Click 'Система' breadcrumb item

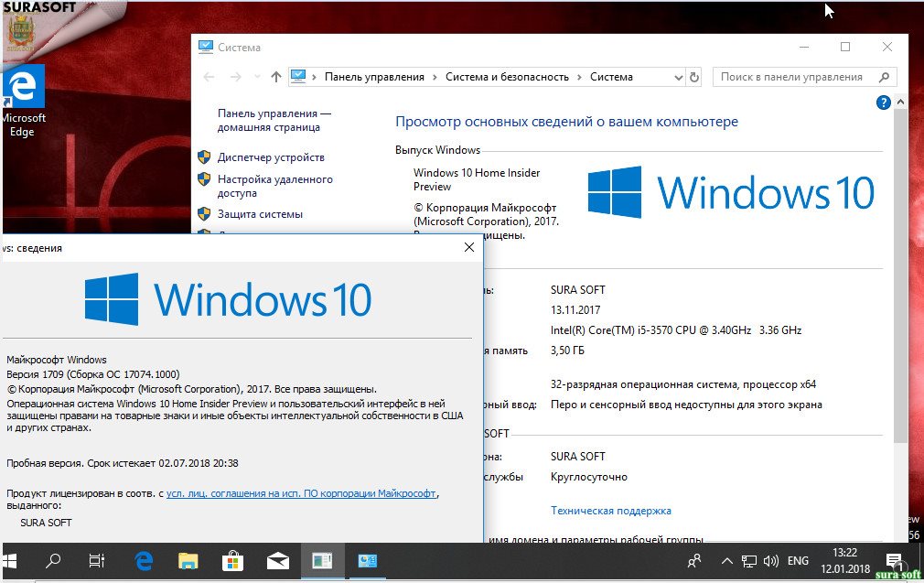611,77
